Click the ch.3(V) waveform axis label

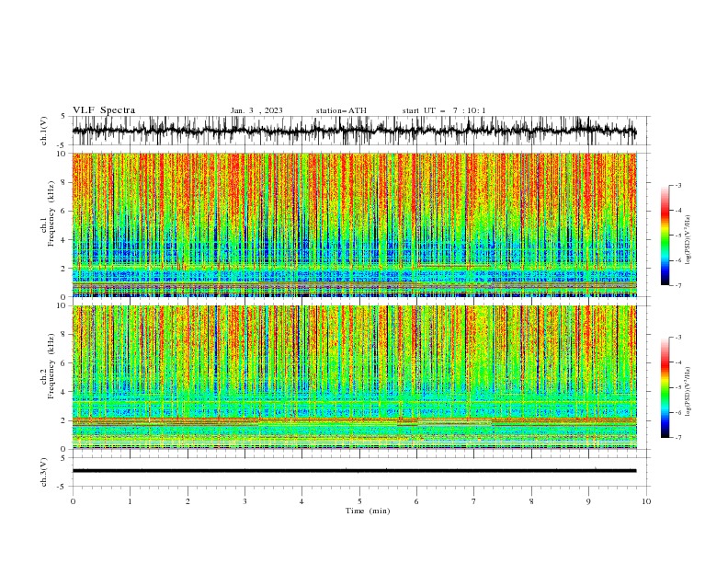click(x=44, y=472)
